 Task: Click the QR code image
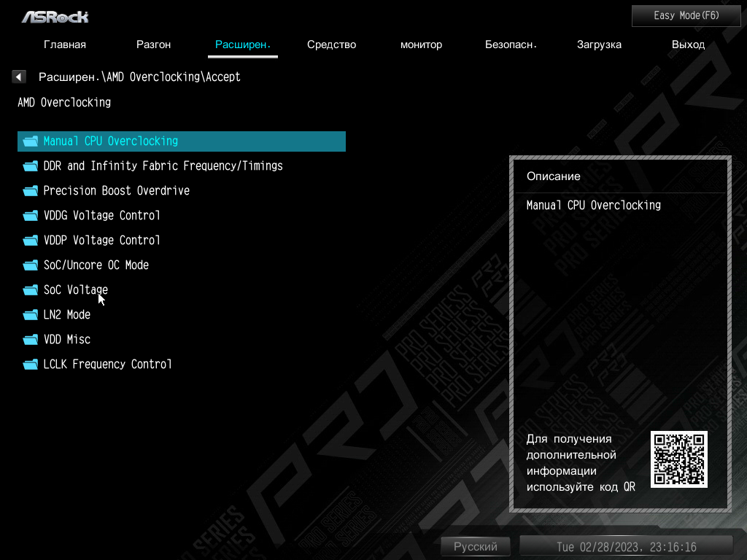point(679,459)
